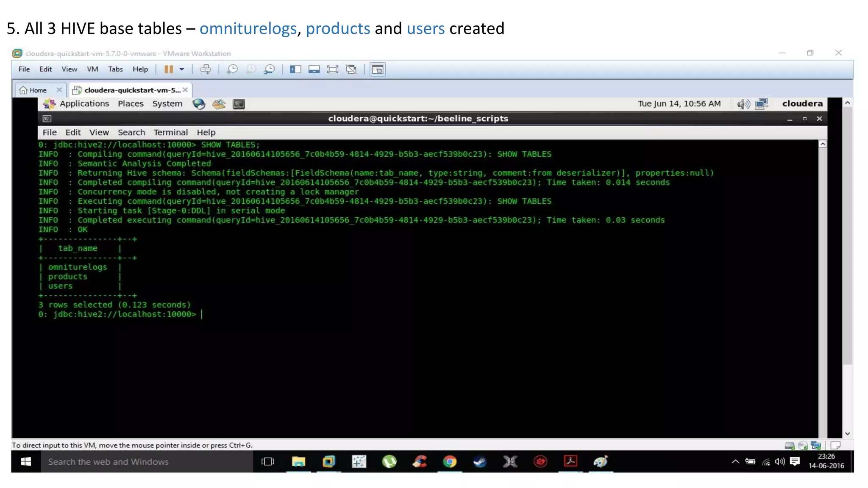Toggle the VMware library sidebar icon
This screenshot has height=488, width=868.
(x=295, y=69)
